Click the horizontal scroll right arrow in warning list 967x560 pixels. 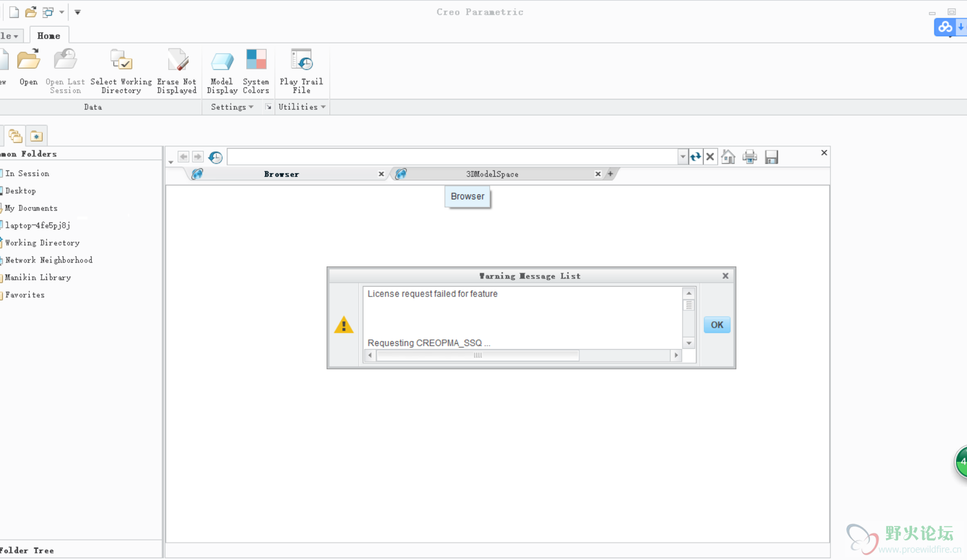[x=676, y=355]
